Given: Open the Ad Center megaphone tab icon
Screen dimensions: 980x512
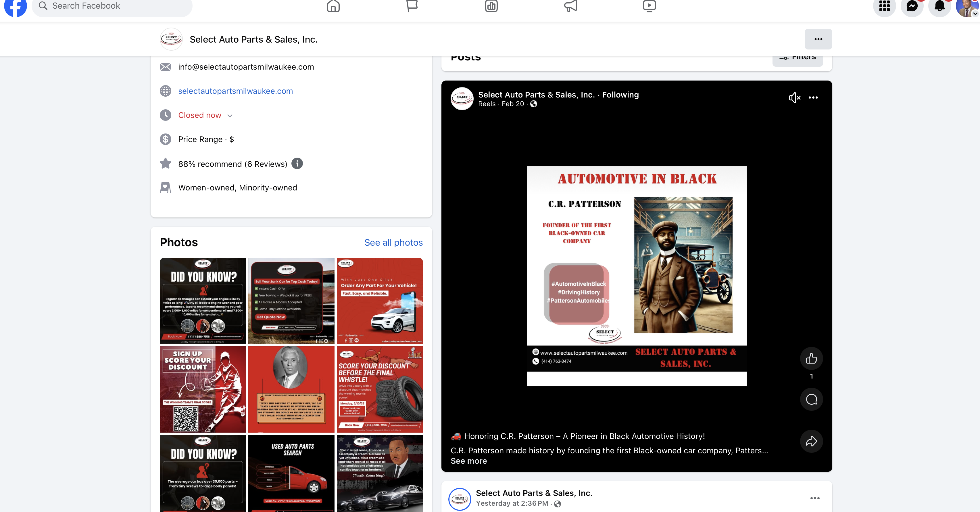Looking at the screenshot, I should pyautogui.click(x=570, y=6).
